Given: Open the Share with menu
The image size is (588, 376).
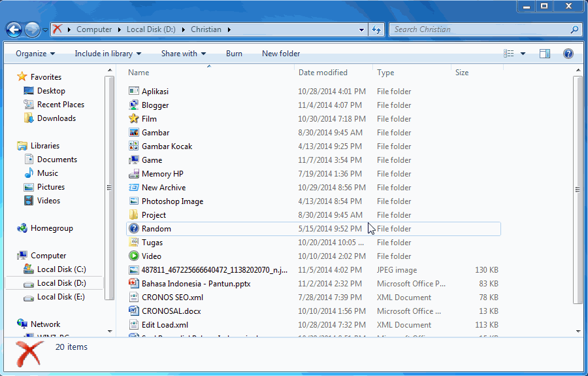Looking at the screenshot, I should click(x=184, y=54).
